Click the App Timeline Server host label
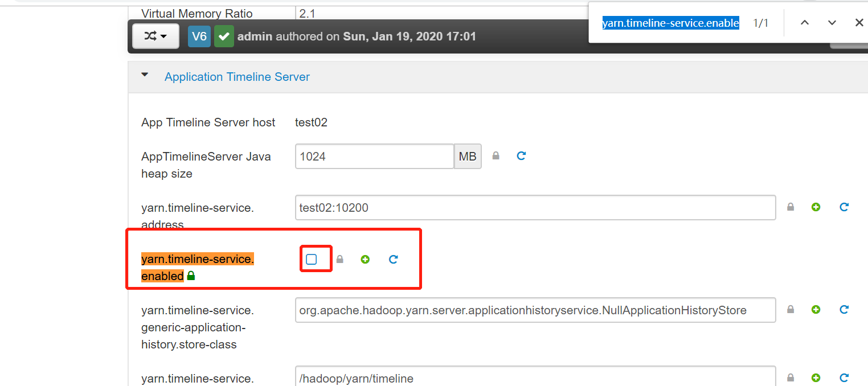 (208, 122)
